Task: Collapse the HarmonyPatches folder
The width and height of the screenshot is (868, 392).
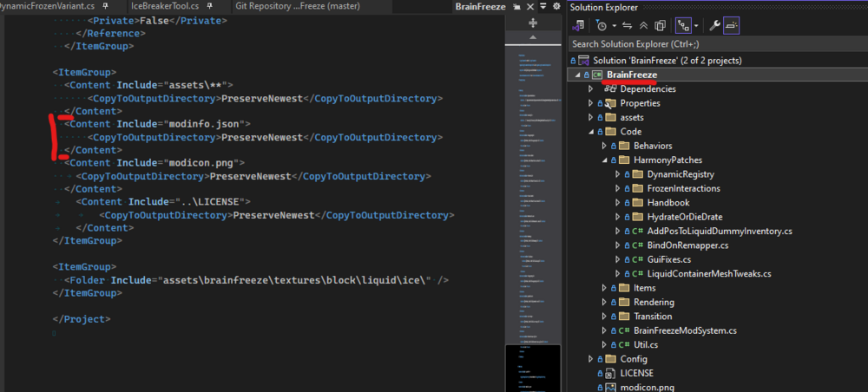Action: [603, 160]
